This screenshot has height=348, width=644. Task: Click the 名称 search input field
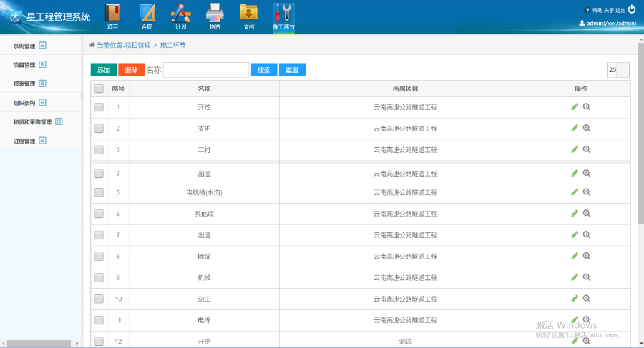pyautogui.click(x=206, y=70)
